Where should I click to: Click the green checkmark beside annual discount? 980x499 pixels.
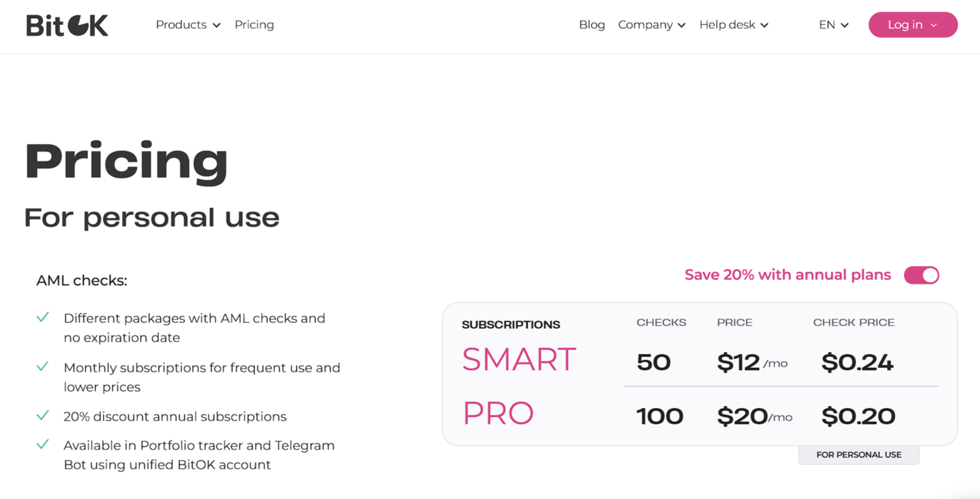coord(44,415)
